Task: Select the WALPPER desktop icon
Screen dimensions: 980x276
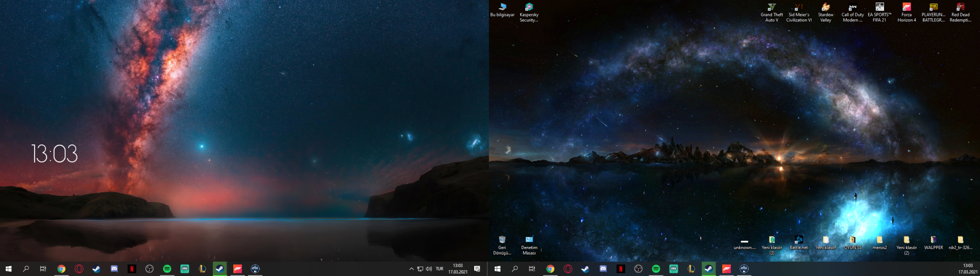Action: (x=934, y=243)
